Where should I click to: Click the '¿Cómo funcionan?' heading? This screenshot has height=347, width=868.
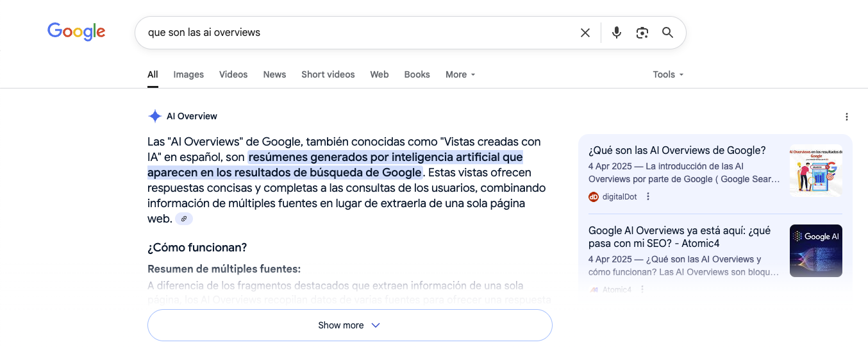click(197, 248)
